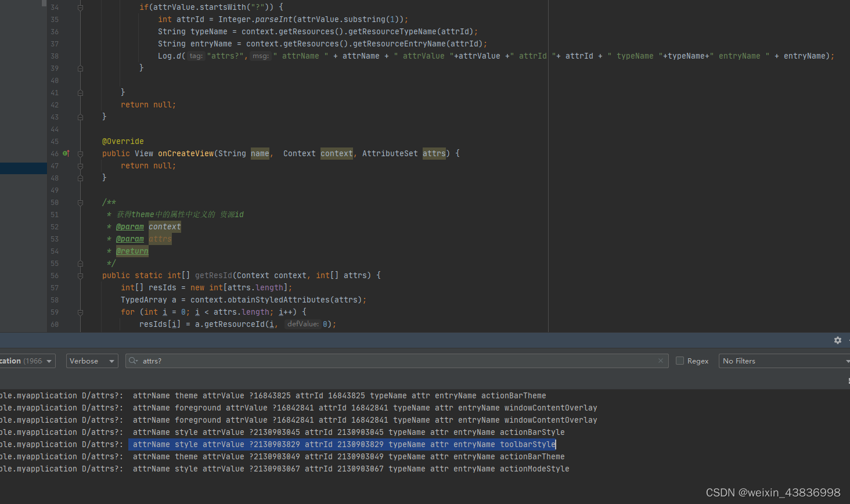Screen dimensions: 850x504
Task: Collapse the Javadoc comment at line 50
Action: [x=80, y=203]
